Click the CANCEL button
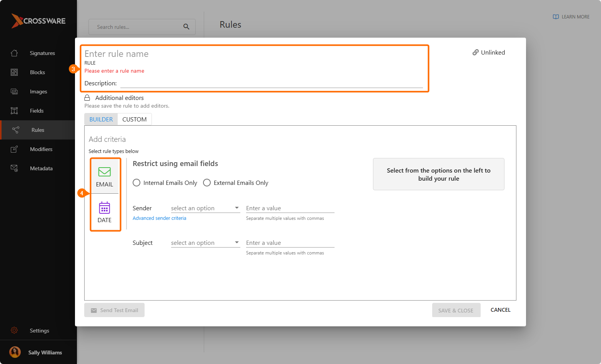The height and width of the screenshot is (364, 601). (500, 310)
